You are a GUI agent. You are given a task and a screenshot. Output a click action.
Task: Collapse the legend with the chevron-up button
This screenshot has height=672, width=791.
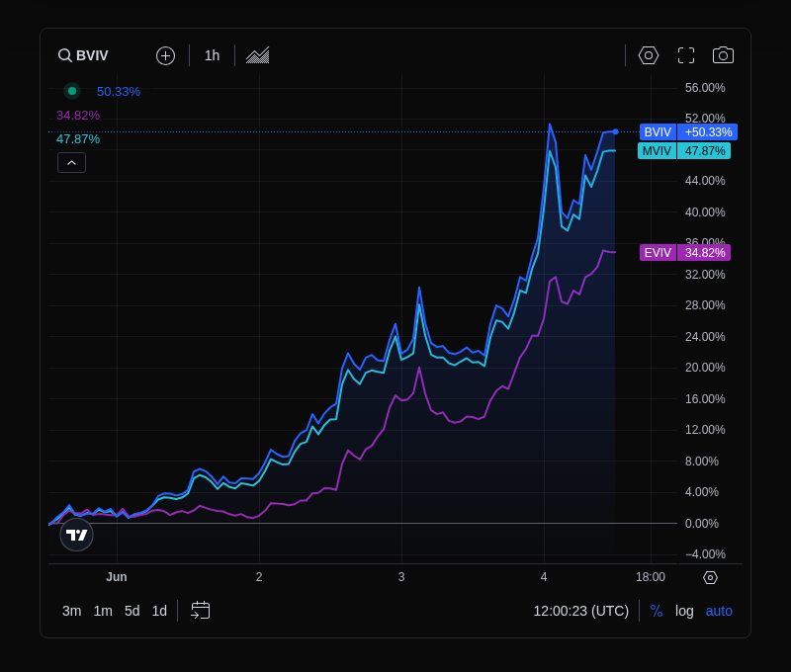coord(71,163)
